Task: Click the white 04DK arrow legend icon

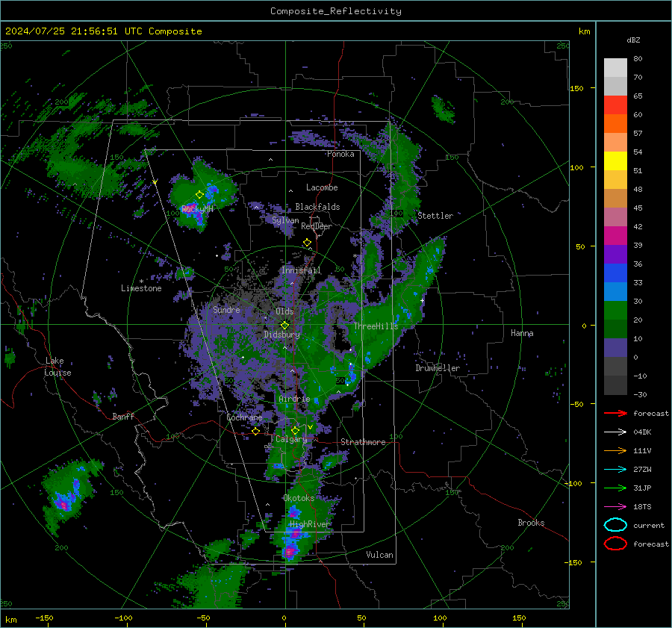Action: coord(615,432)
